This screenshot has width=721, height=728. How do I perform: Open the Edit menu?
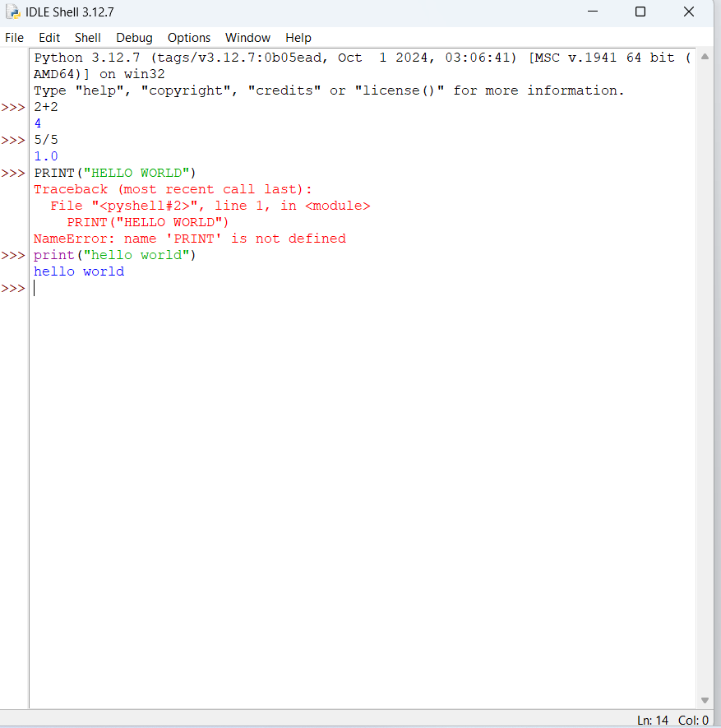(x=49, y=38)
